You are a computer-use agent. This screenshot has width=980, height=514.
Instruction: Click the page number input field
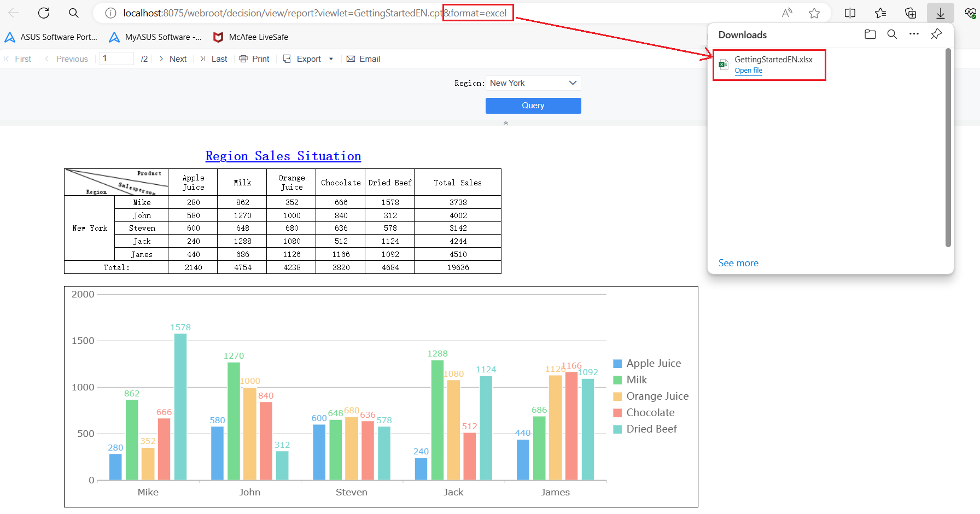coord(116,58)
